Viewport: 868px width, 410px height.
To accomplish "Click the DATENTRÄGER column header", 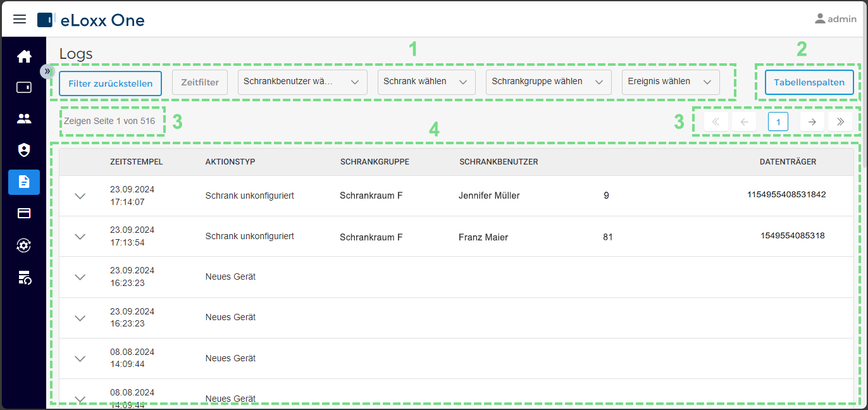I will coord(788,162).
